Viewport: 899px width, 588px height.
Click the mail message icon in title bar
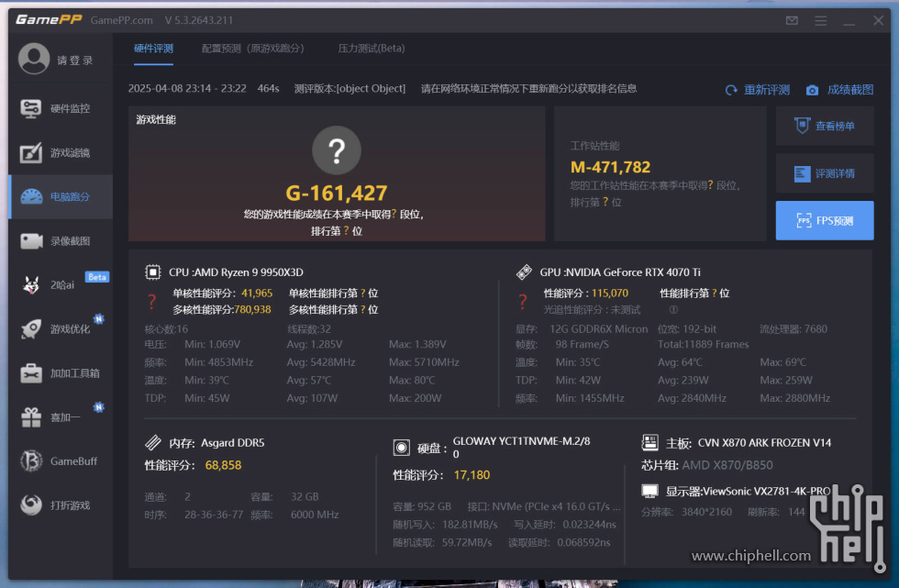792,20
